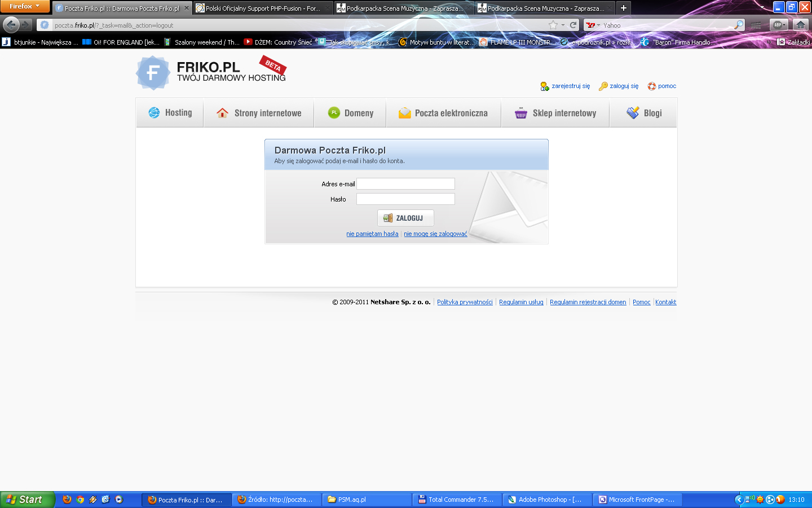Click the 'pomoc' header link
This screenshot has width=812, height=508.
[x=667, y=86]
